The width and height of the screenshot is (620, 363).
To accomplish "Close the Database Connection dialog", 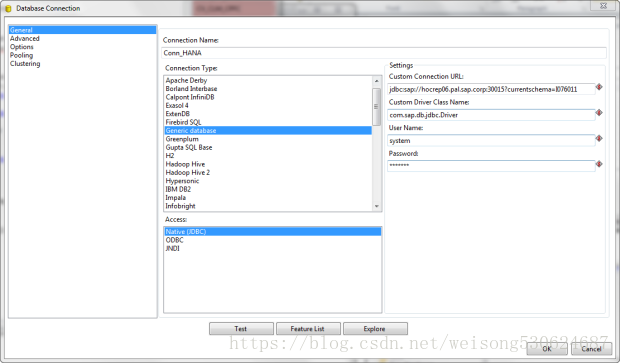I will click(603, 6).
